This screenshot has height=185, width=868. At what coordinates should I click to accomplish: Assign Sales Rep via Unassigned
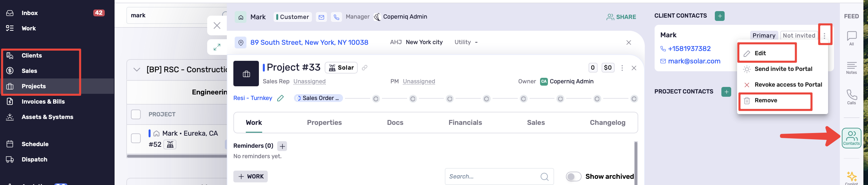[309, 82]
